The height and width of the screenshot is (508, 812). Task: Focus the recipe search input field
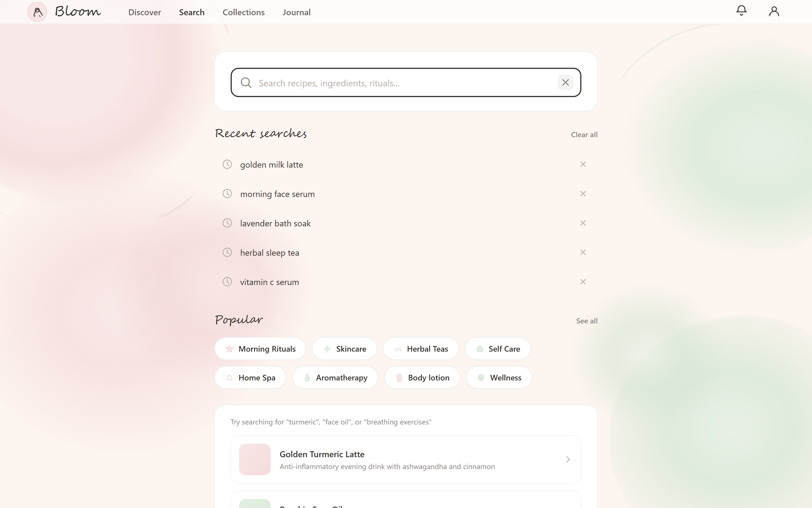[x=406, y=83]
